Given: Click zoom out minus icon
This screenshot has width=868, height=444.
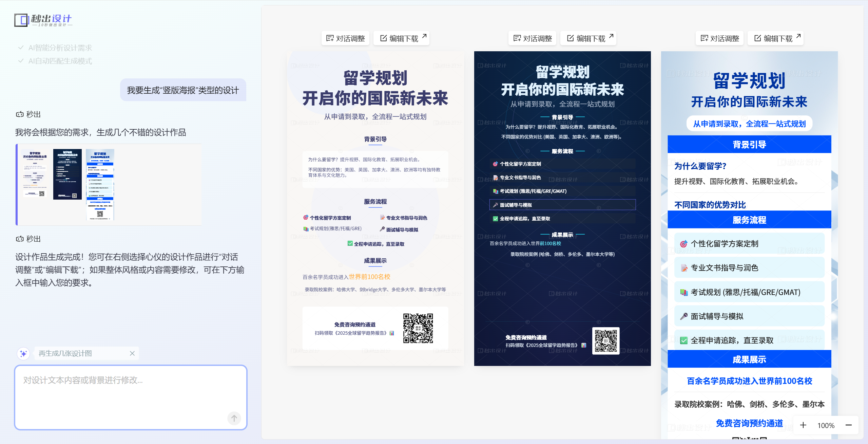Looking at the screenshot, I should [x=849, y=425].
